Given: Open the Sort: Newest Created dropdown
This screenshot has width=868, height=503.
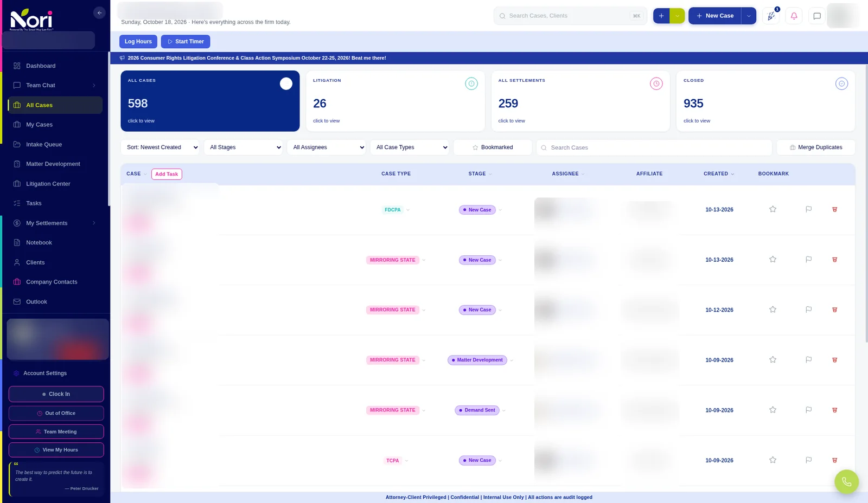Looking at the screenshot, I should [160, 147].
